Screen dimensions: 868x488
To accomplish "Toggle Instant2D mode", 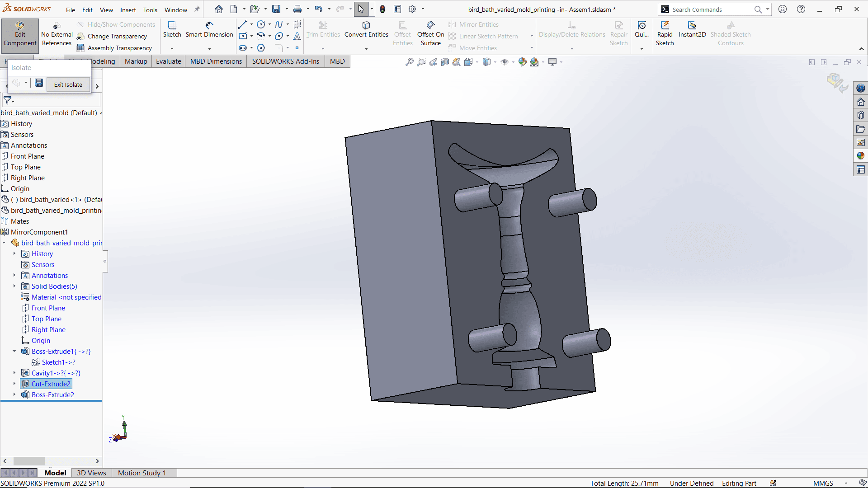I will pos(692,30).
